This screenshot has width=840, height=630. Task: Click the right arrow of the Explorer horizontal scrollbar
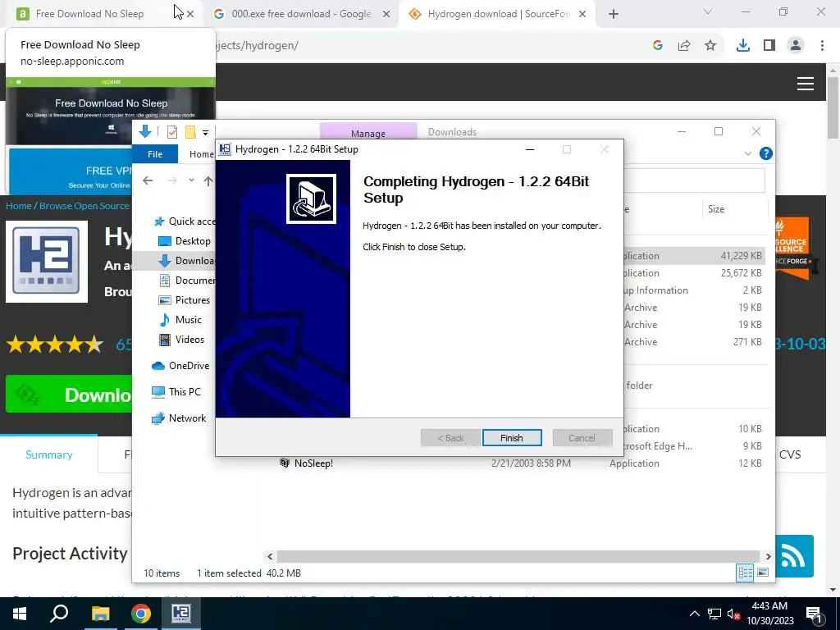(x=768, y=556)
